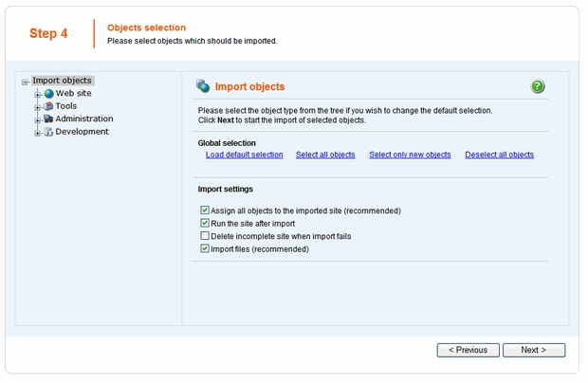
Task: Expand the Web site tree node
Action: click(x=38, y=94)
